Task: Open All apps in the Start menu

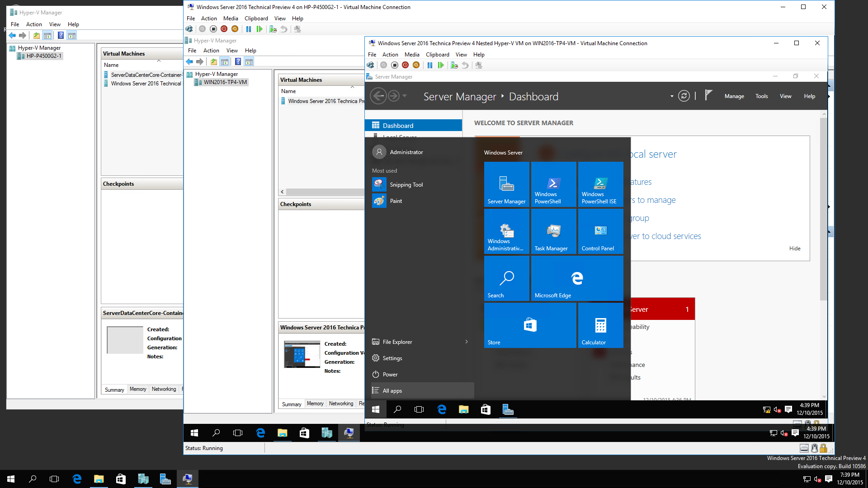Action: pyautogui.click(x=392, y=390)
